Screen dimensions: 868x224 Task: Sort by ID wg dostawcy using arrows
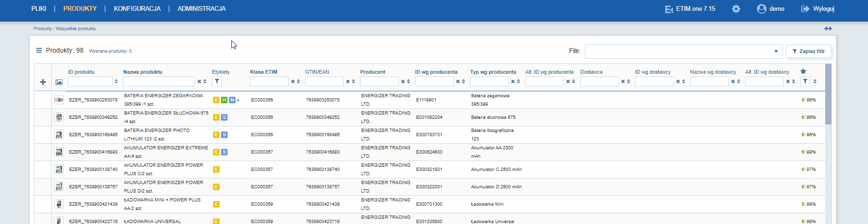tap(684, 82)
